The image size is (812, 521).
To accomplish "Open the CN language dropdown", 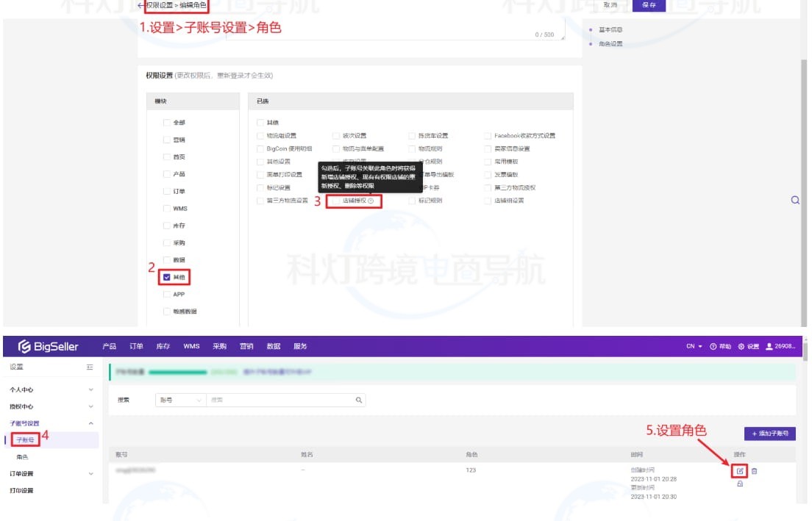I will pos(694,347).
